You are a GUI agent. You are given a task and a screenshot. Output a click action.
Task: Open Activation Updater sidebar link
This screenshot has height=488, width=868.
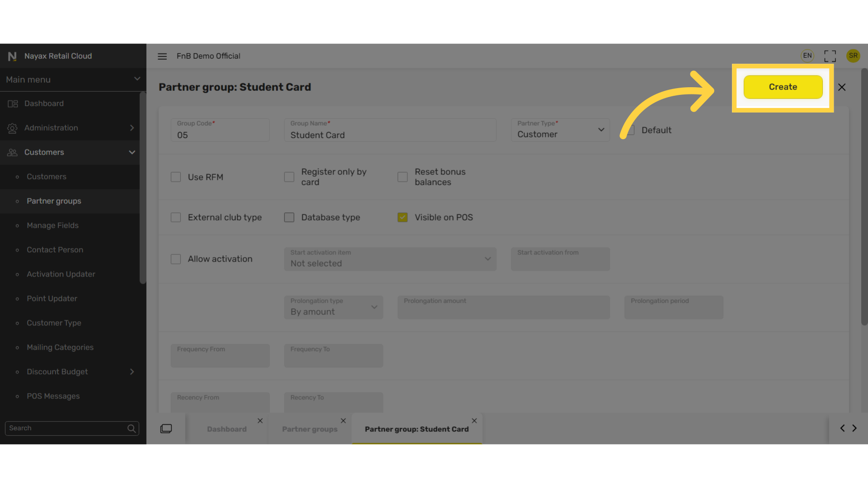[x=61, y=274]
